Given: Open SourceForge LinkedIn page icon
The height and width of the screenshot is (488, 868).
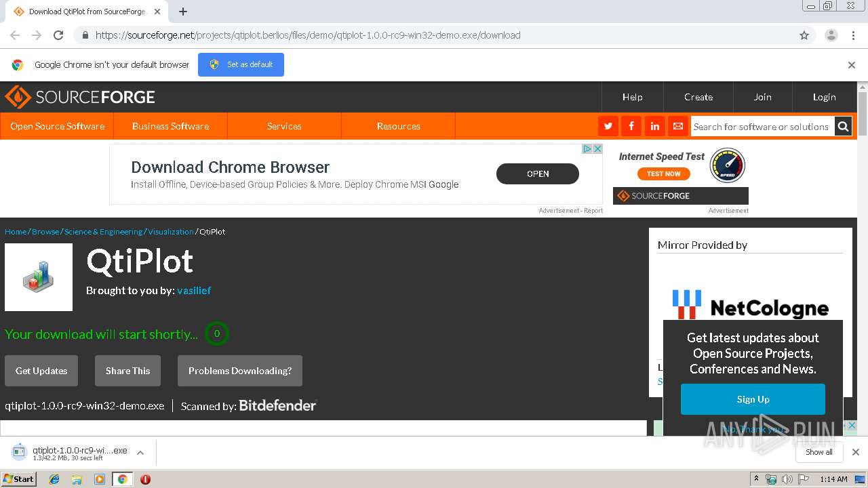Looking at the screenshot, I should (x=654, y=126).
